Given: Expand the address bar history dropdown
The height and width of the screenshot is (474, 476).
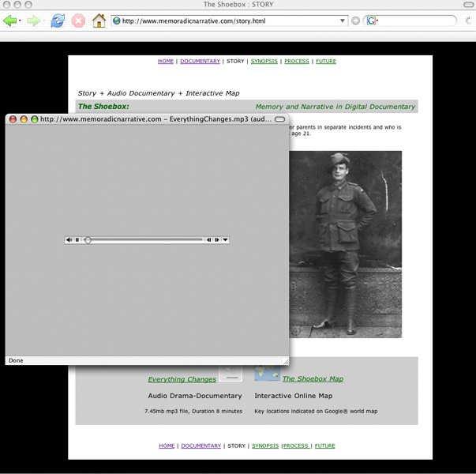Looking at the screenshot, I should pyautogui.click(x=343, y=21).
